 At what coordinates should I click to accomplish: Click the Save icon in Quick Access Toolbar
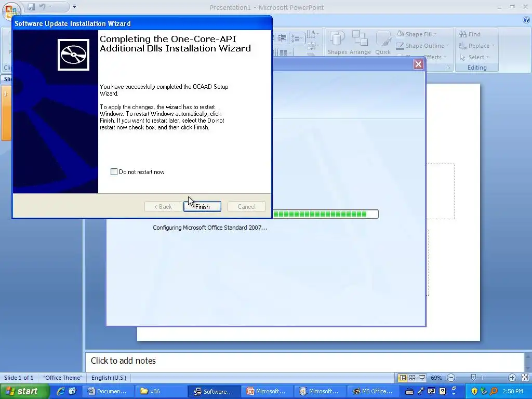click(x=31, y=6)
